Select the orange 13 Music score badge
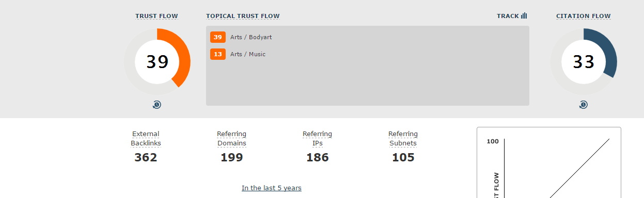This screenshot has height=198, width=644. [218, 54]
